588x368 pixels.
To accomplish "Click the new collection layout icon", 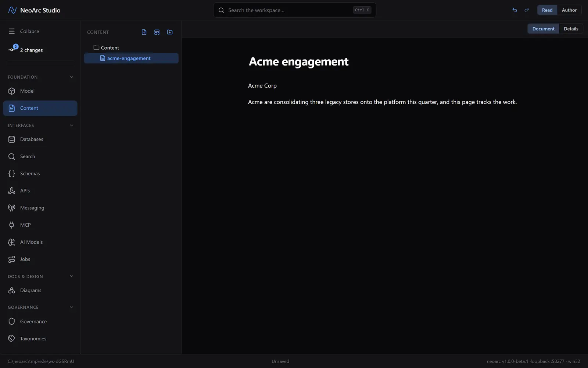I will [x=157, y=32].
